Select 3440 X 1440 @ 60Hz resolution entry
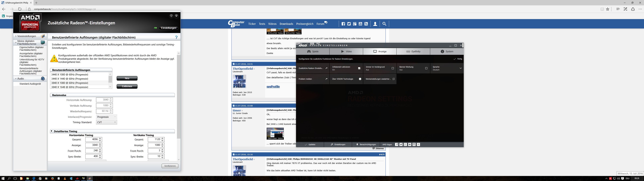This screenshot has width=644, height=181. (x=69, y=79)
